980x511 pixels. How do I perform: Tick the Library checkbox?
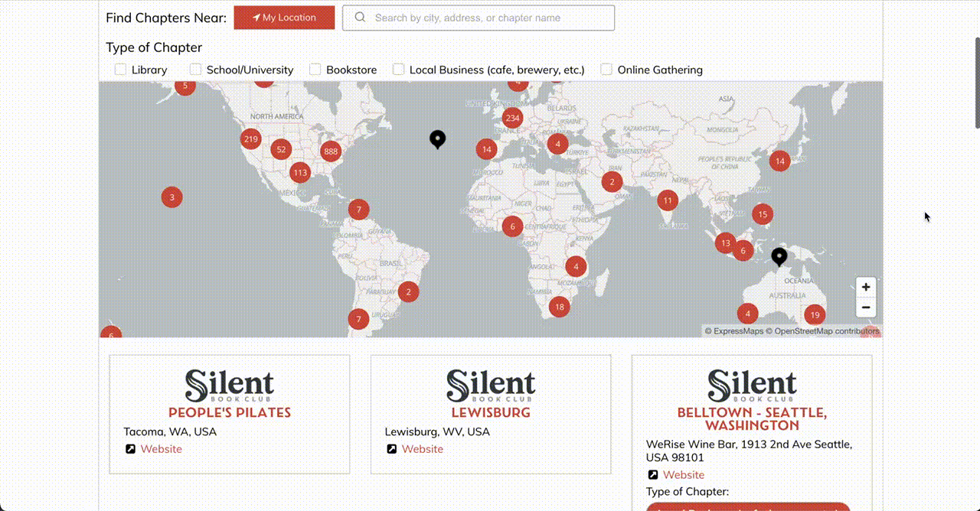click(120, 70)
